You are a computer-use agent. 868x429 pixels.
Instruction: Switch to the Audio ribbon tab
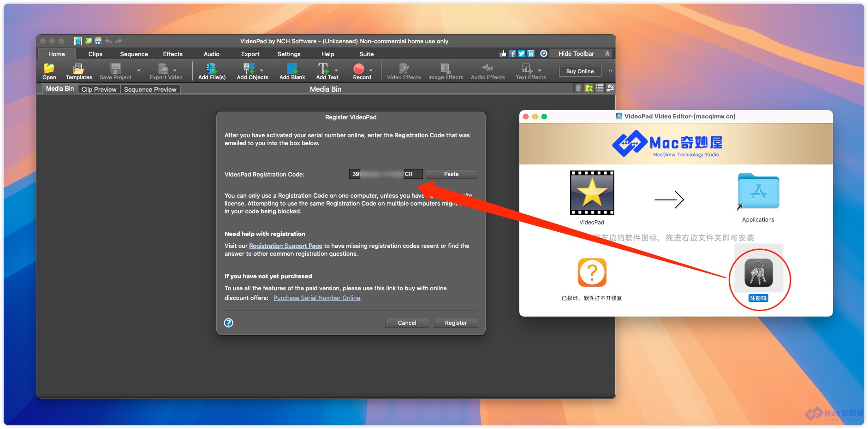tap(212, 54)
